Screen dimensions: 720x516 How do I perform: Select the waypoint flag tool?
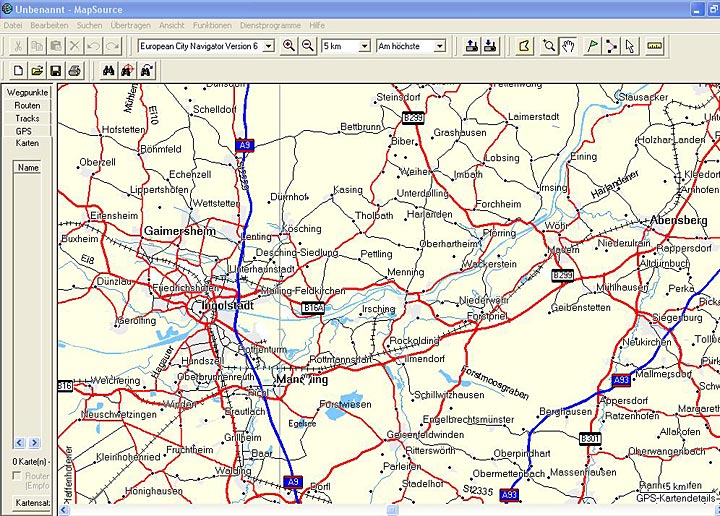[x=593, y=46]
